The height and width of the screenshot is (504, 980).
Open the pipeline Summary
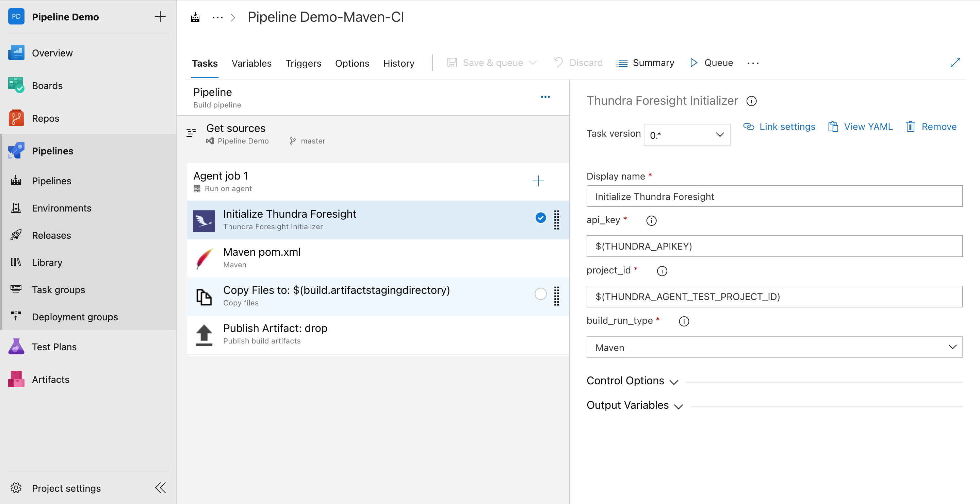point(645,63)
